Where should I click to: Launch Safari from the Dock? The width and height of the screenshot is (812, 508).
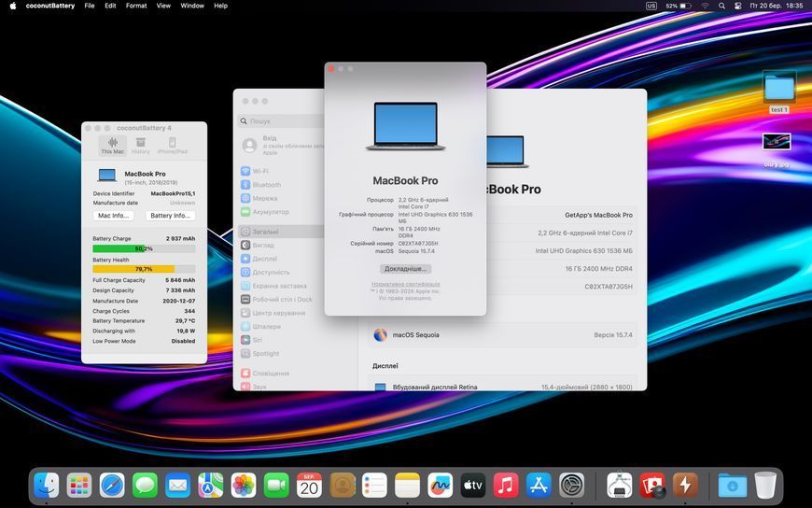[112, 486]
